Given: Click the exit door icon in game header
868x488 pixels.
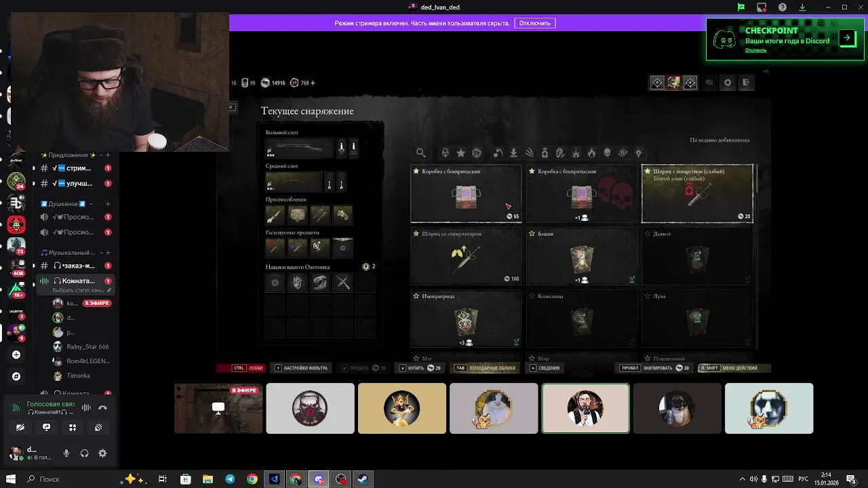Looking at the screenshot, I should 746,83.
